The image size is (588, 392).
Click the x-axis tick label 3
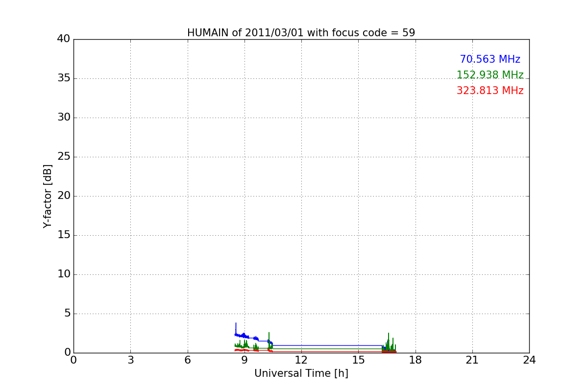130,360
